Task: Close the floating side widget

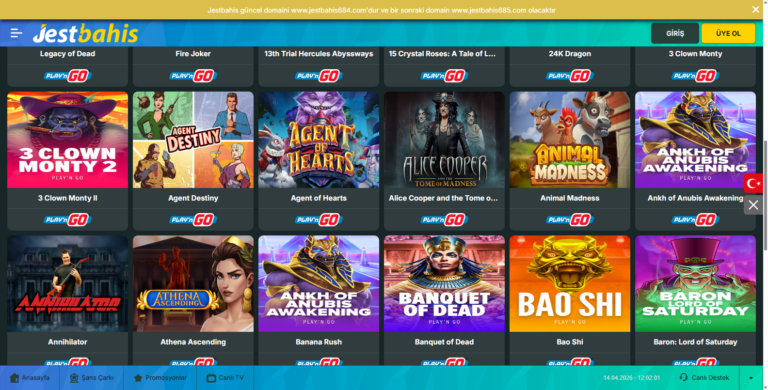Action: tap(753, 205)
